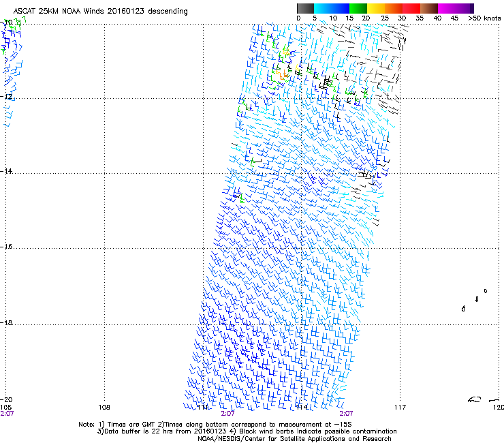Click the note 'Times are GMT'

(x=131, y=425)
